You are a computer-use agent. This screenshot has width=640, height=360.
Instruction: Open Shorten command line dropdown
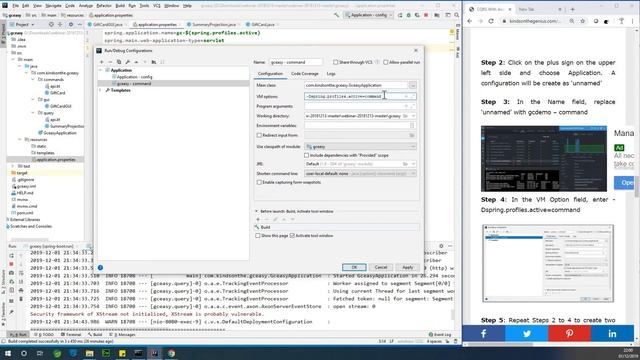pyautogui.click(x=360, y=173)
